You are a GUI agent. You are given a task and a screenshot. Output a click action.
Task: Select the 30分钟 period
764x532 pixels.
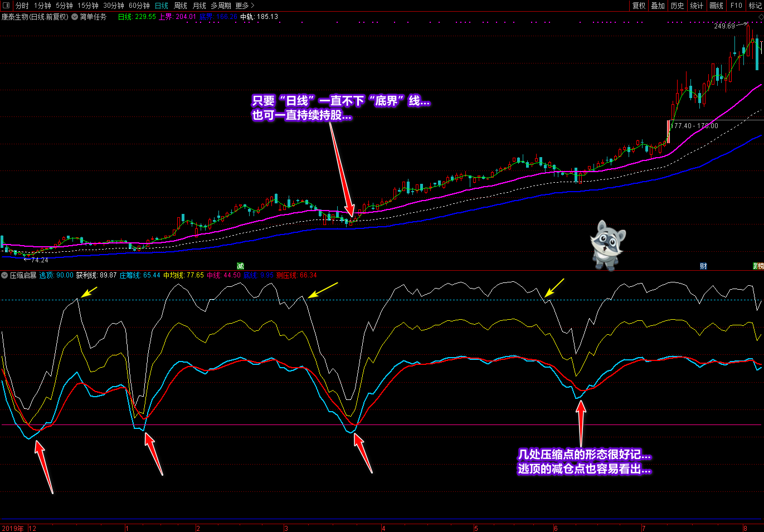click(114, 6)
